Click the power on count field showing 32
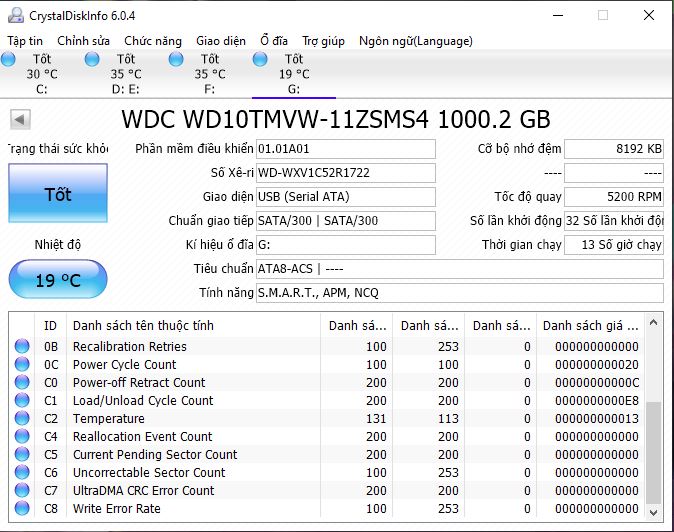Screen dimensions: 674x532 [614, 221]
